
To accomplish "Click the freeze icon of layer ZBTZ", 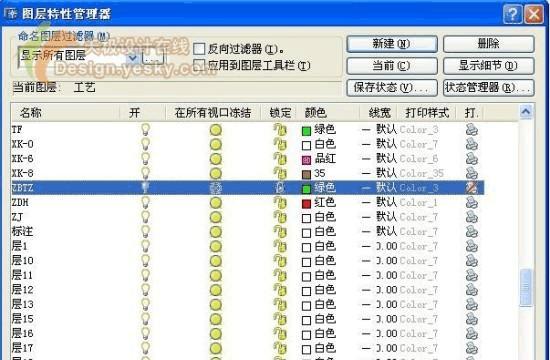I will (x=216, y=188).
